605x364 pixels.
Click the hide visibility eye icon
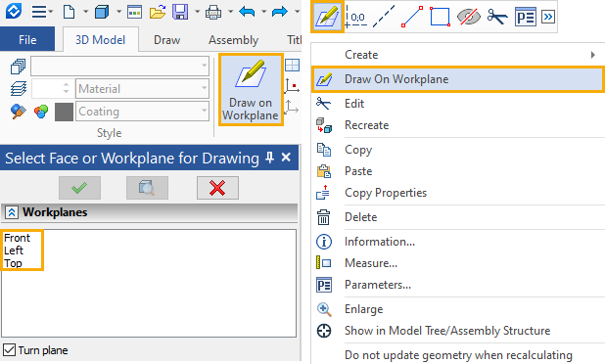(468, 17)
